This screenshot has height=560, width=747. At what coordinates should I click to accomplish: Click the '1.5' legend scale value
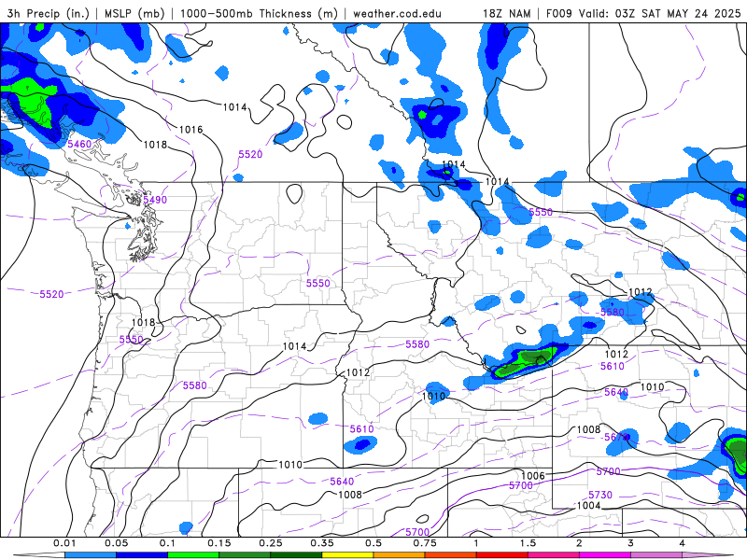[528, 543]
